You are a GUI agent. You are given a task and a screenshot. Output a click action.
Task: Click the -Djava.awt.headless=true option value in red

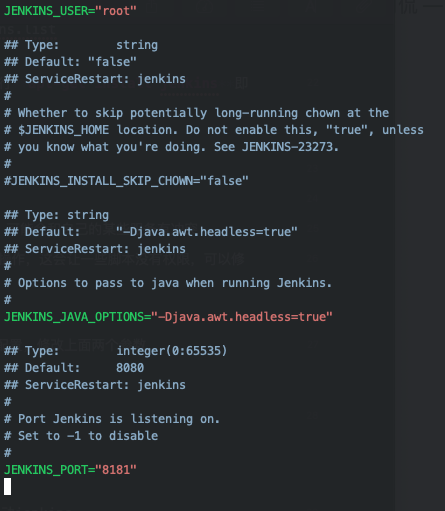click(241, 317)
